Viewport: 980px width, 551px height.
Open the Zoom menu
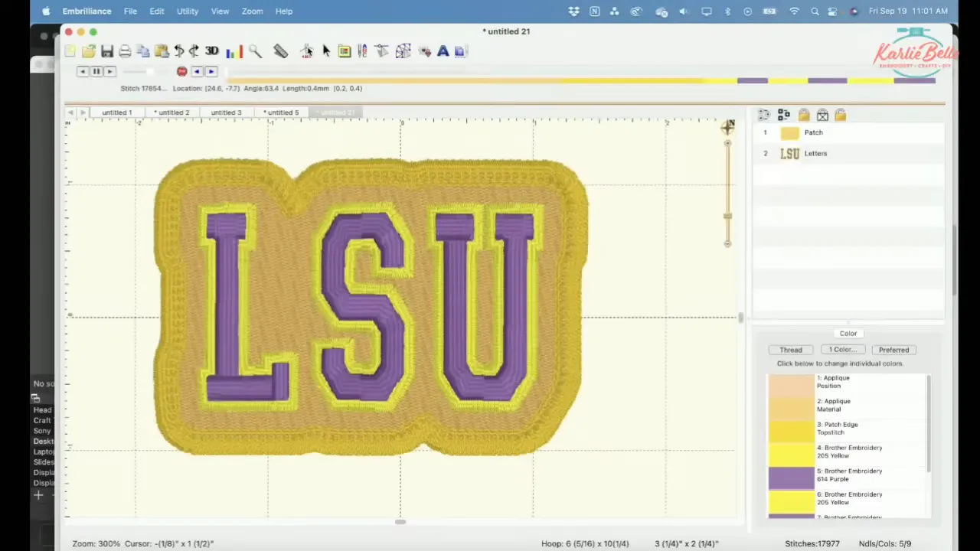click(252, 11)
